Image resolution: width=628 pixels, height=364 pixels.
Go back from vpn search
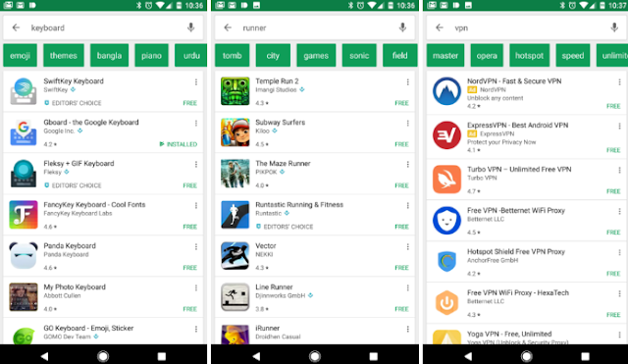(x=440, y=27)
